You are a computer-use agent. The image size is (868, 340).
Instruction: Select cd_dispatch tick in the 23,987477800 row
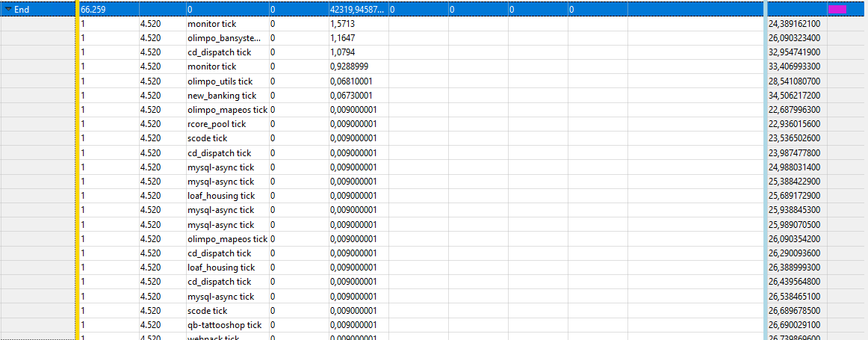[219, 153]
